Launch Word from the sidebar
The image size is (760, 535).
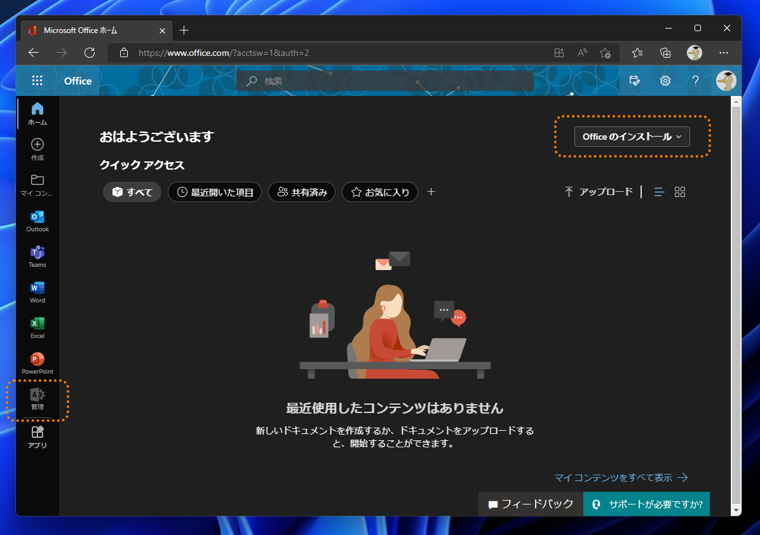(37, 292)
